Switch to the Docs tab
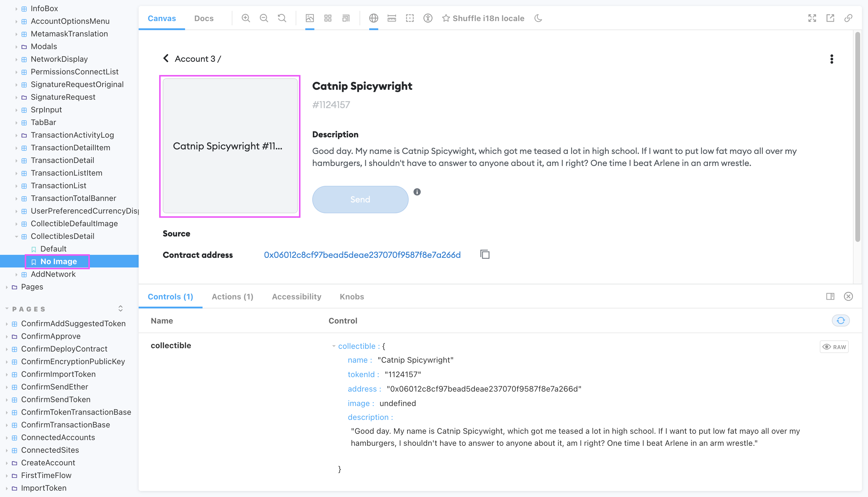 (204, 18)
